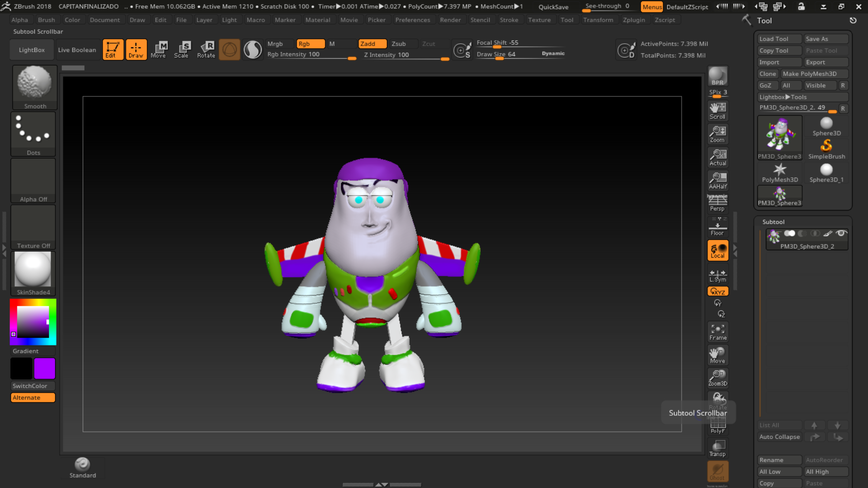Click the Zoom canvas icon

717,134
